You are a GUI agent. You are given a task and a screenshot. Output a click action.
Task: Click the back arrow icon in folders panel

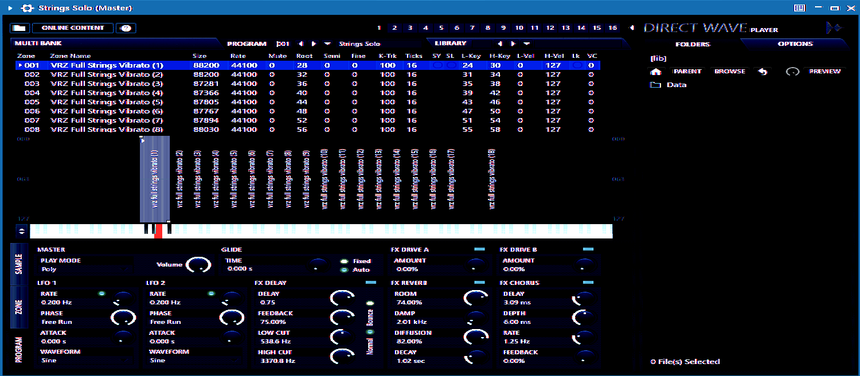(763, 72)
